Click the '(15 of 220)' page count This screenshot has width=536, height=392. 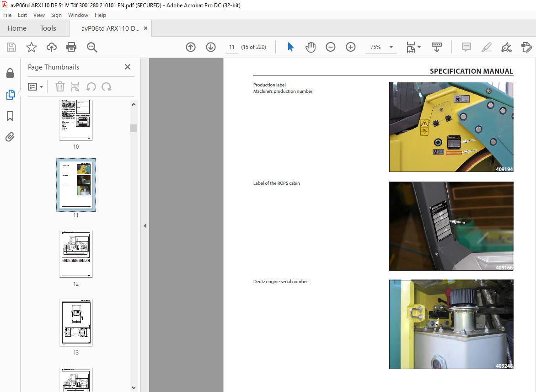point(254,47)
